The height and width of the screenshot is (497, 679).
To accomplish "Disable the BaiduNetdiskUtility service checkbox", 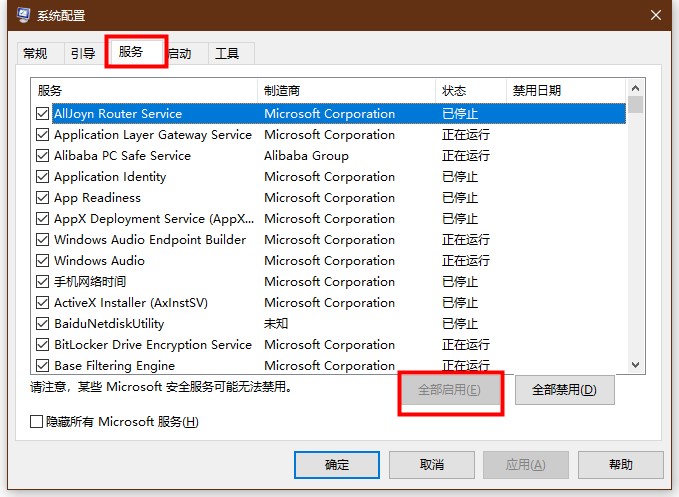I will point(42,324).
